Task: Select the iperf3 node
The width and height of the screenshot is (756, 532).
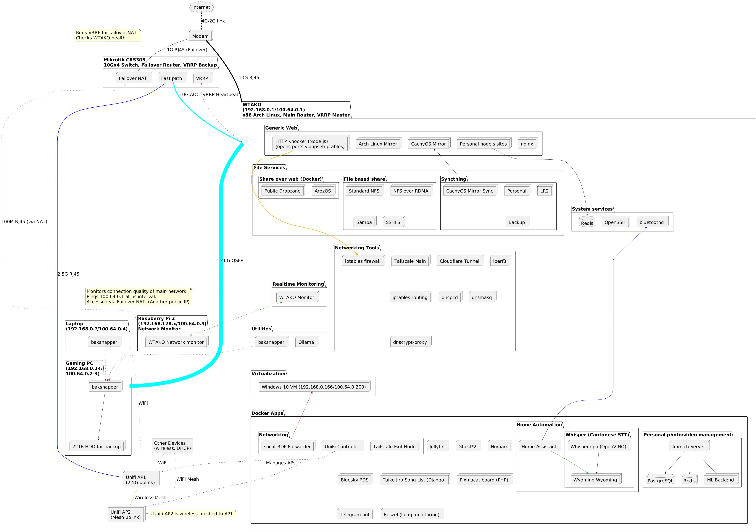Action: pyautogui.click(x=500, y=260)
